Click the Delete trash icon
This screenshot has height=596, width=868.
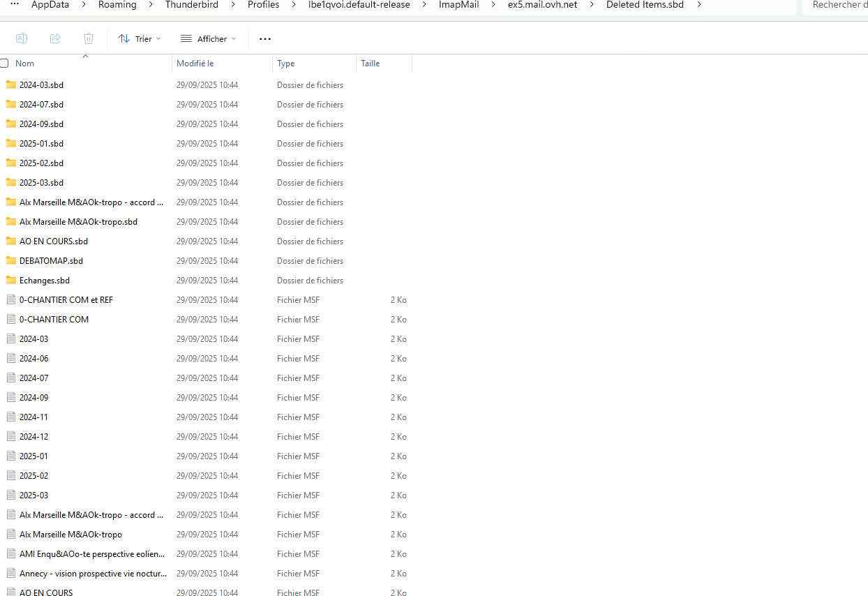click(89, 38)
